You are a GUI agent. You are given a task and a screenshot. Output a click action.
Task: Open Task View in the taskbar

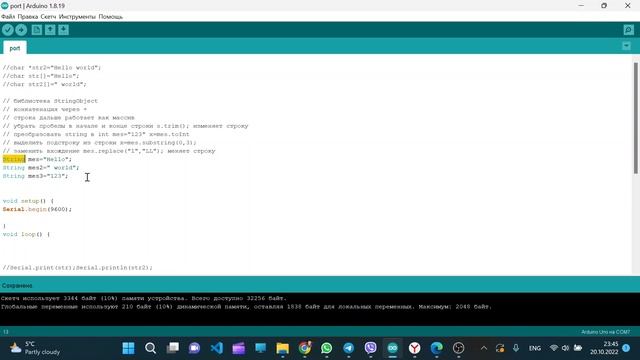(173, 348)
